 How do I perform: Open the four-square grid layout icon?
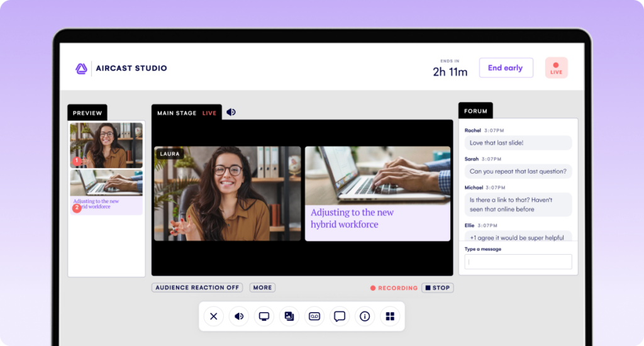390,316
